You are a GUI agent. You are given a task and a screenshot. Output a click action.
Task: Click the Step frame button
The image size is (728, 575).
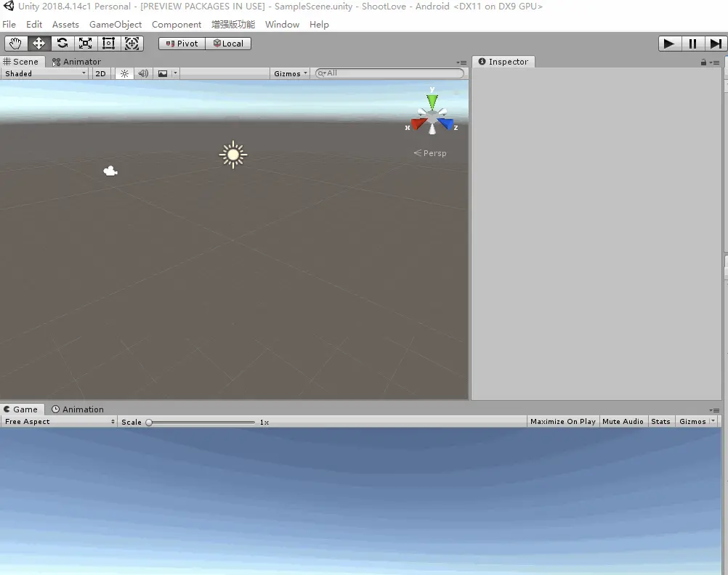[716, 43]
